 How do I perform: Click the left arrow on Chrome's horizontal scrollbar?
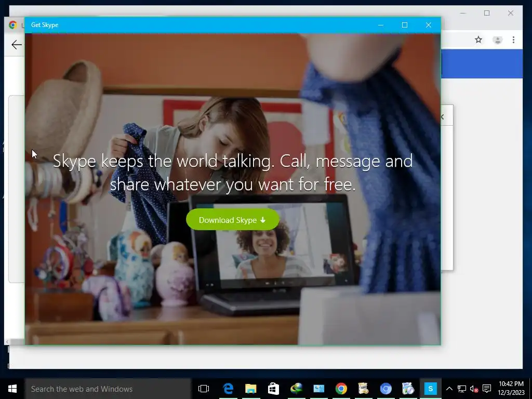tap(7, 342)
